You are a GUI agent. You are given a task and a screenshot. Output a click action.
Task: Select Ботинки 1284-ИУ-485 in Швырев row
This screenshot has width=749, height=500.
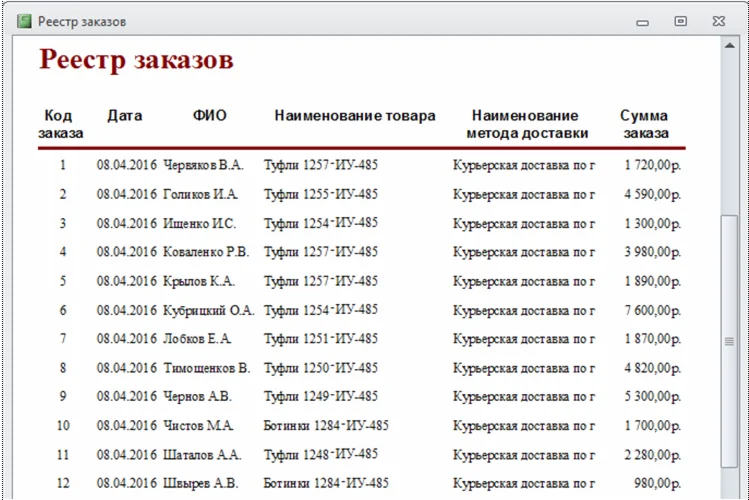click(326, 483)
